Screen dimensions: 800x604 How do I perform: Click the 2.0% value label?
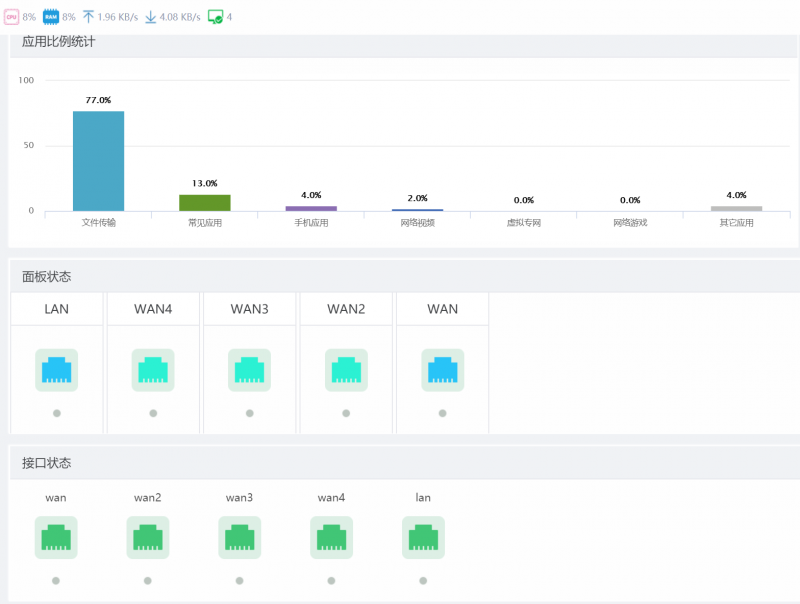pyautogui.click(x=417, y=198)
